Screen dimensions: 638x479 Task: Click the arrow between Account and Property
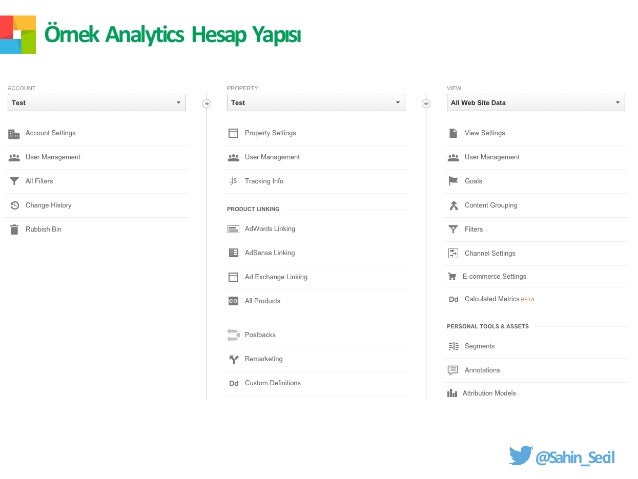(x=207, y=104)
